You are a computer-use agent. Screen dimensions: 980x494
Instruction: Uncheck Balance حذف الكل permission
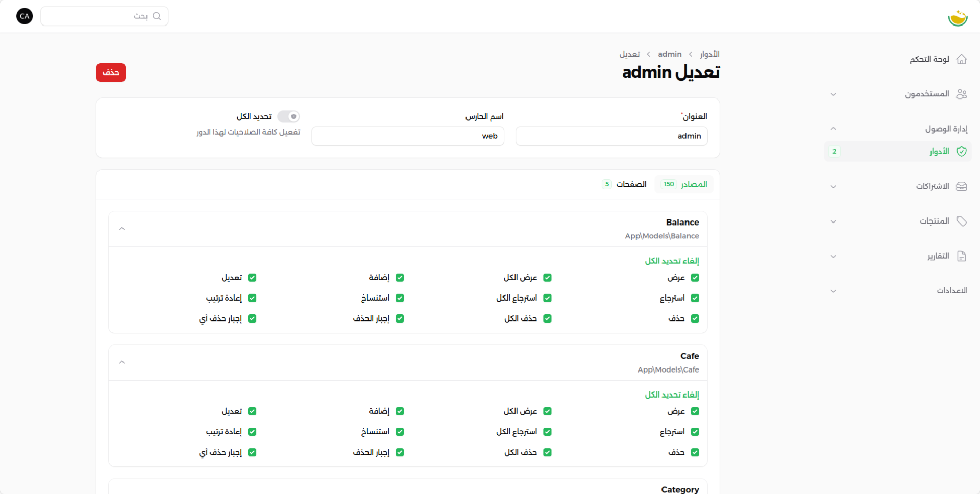(547, 318)
